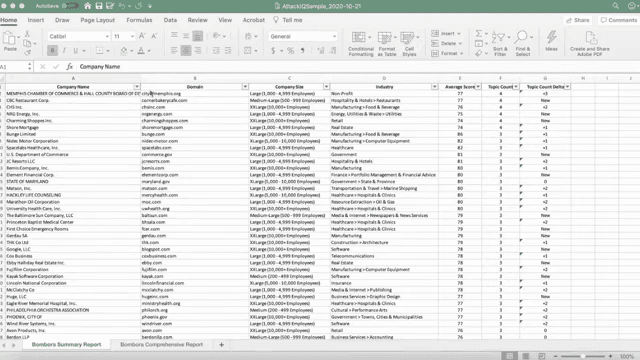Click the Insert cells button
Image resolution: width=640 pixels, height=360 pixels.
tap(446, 33)
